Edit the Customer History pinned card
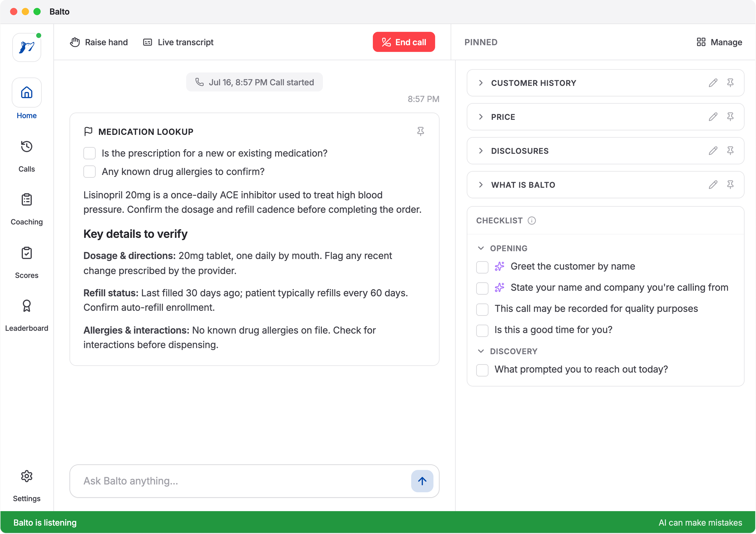 (x=713, y=83)
